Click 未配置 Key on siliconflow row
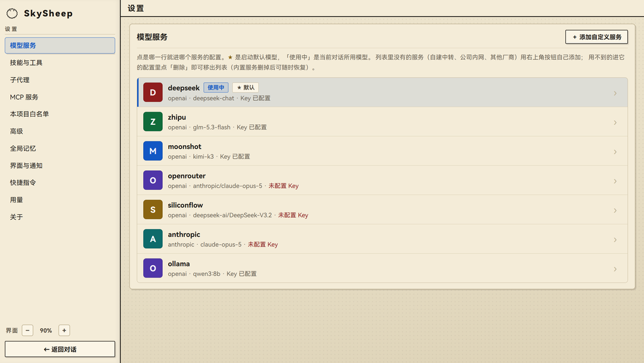The width and height of the screenshot is (644, 363). [x=293, y=215]
